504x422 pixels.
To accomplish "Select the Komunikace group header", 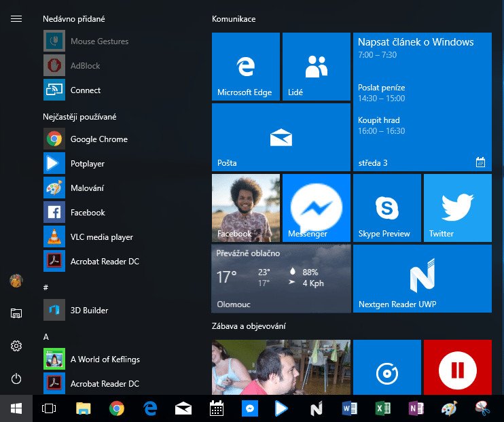I will point(234,18).
